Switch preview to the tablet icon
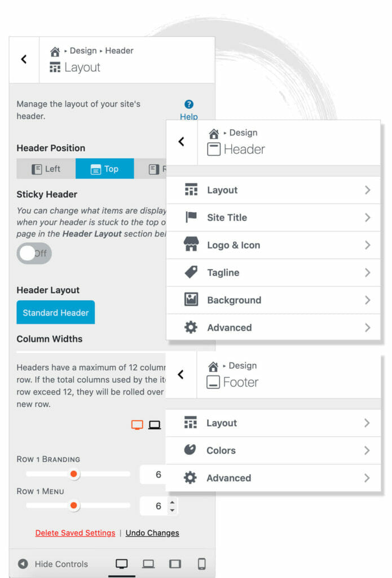Image resolution: width=392 pixels, height=578 pixels. (x=175, y=564)
